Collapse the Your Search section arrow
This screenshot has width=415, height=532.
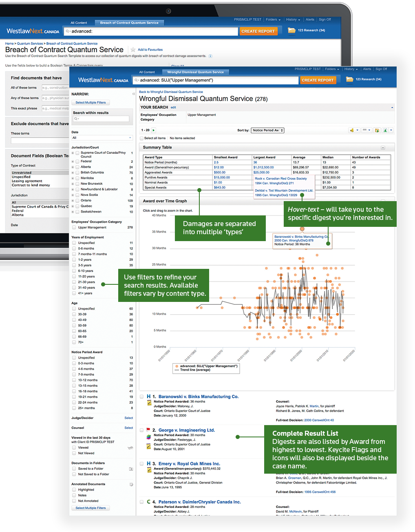(x=392, y=107)
